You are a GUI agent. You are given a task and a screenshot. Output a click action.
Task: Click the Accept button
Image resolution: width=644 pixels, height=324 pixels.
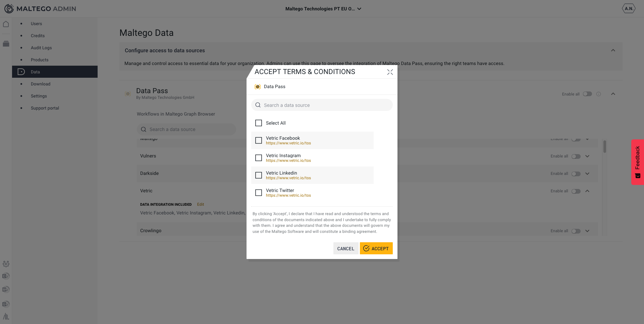point(376,248)
